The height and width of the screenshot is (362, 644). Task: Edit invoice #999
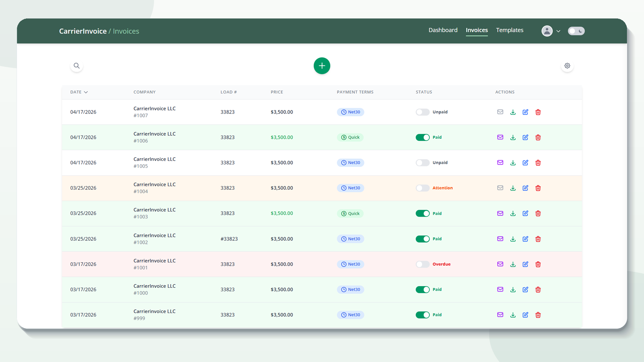(525, 315)
